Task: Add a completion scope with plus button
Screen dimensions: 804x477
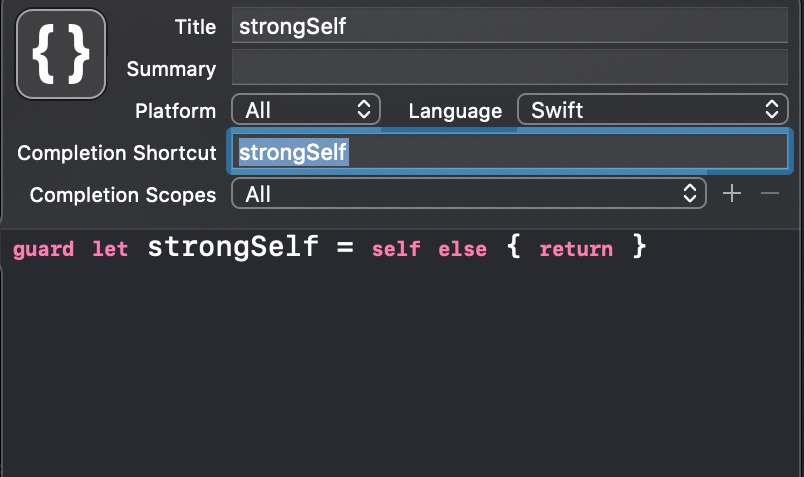Action: coord(732,193)
